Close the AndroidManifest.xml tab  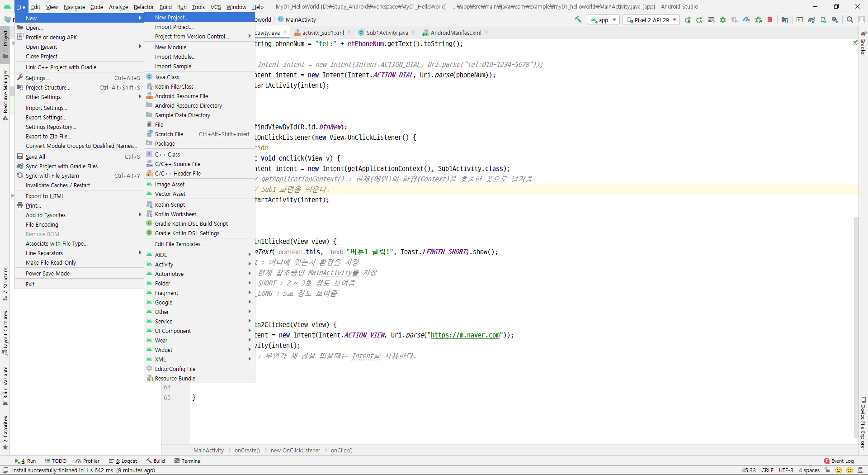pos(486,32)
